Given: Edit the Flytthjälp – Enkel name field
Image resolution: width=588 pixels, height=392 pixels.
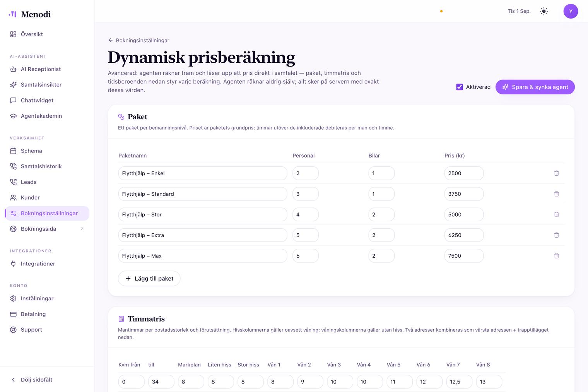Looking at the screenshot, I should coord(203,173).
